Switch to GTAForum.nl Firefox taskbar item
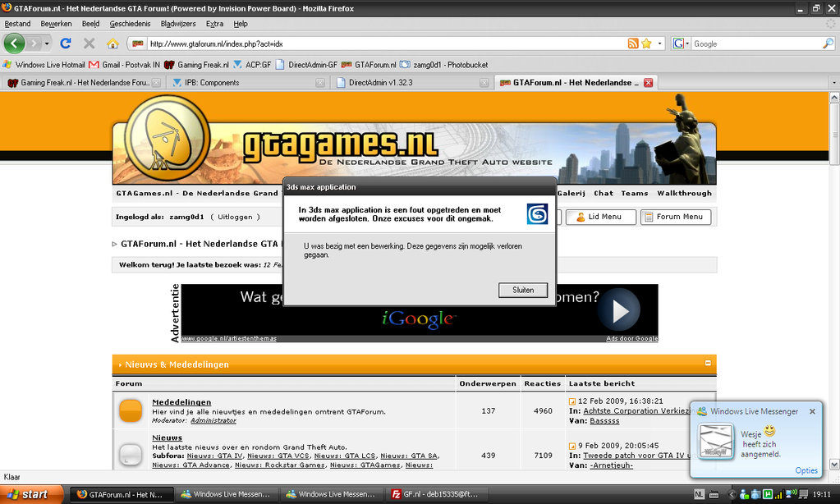Viewport: 840px width, 504px height. [122, 494]
